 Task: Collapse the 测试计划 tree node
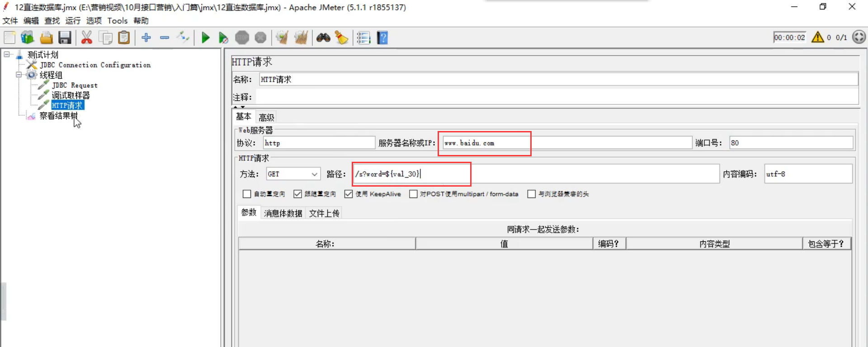[x=7, y=54]
